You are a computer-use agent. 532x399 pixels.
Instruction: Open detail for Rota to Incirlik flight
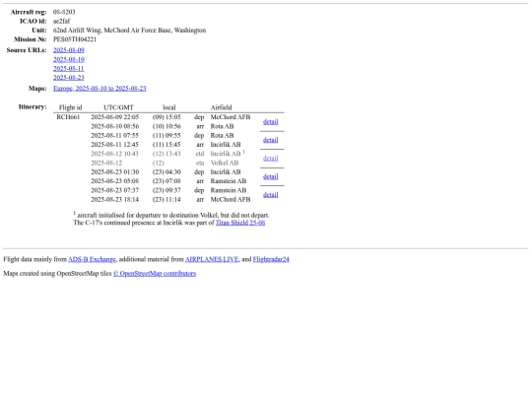(x=270, y=140)
